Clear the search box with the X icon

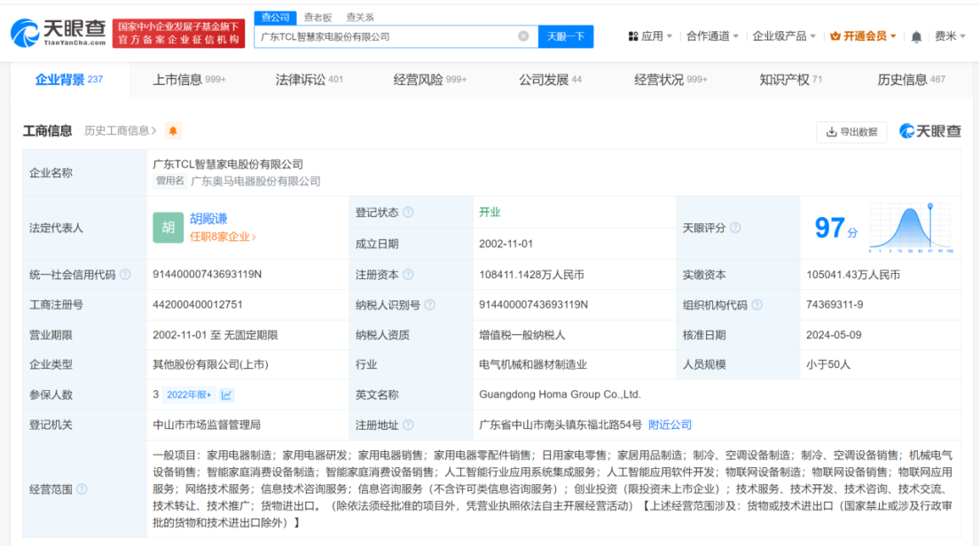[524, 36]
